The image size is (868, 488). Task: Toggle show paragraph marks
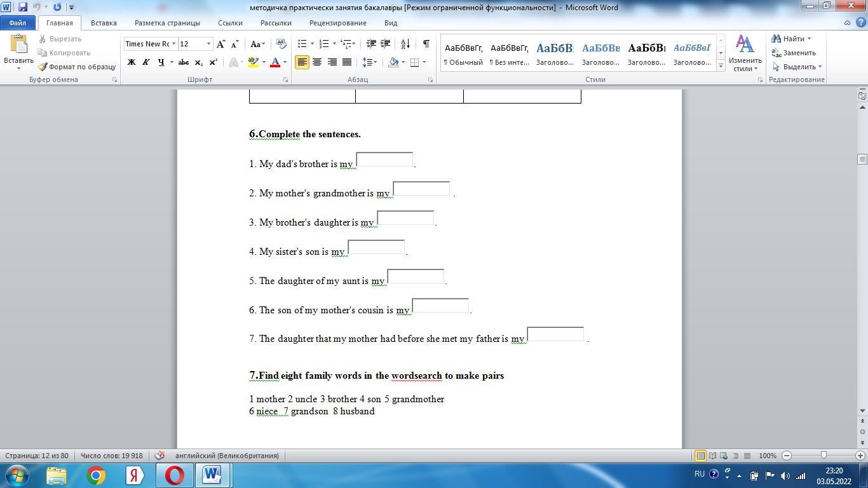426,44
